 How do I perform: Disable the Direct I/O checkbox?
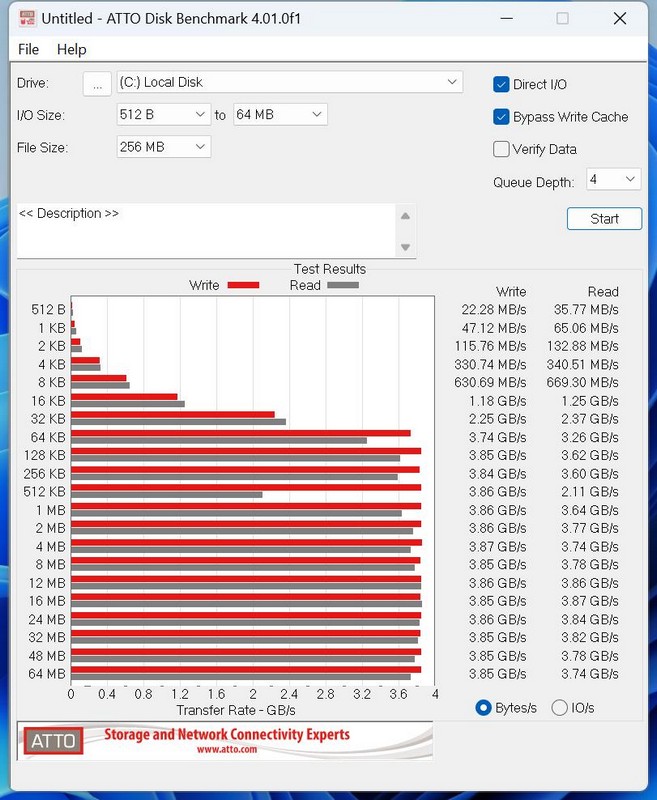click(502, 85)
